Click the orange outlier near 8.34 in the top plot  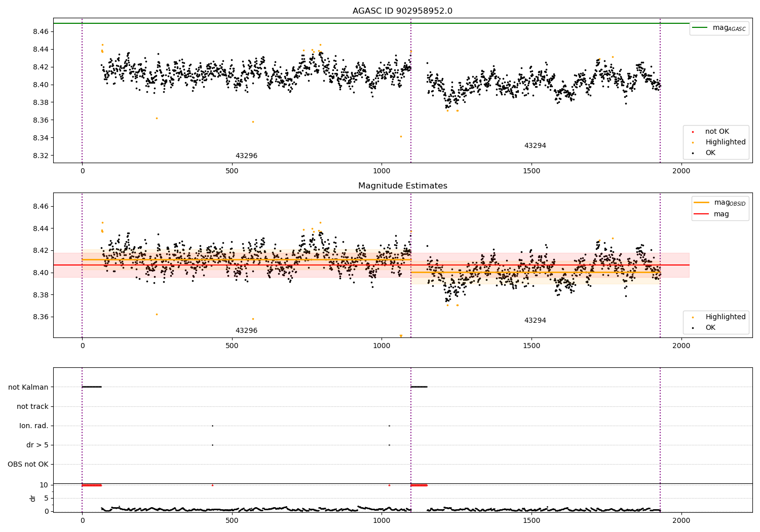point(401,136)
